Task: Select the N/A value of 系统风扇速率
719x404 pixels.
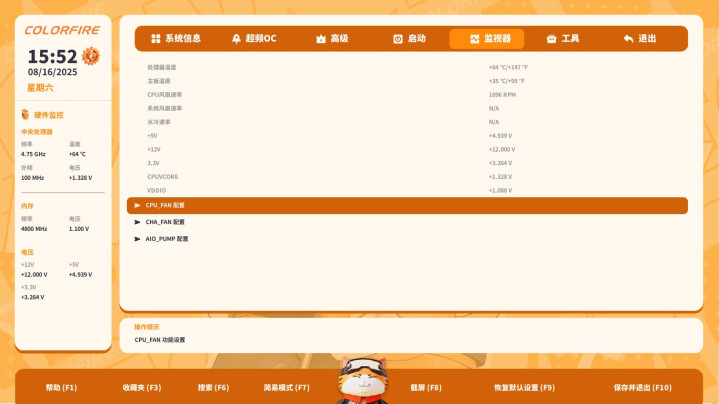Action: pyautogui.click(x=494, y=109)
